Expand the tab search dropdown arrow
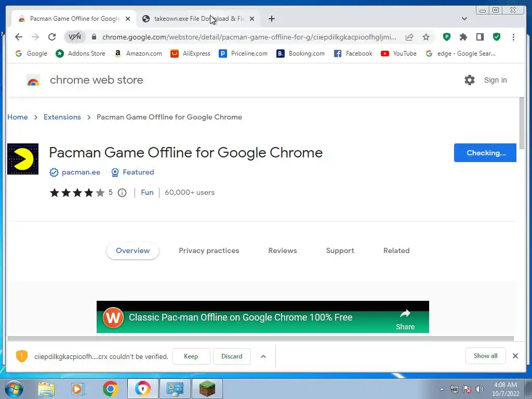The height and width of the screenshot is (399, 532). point(464,19)
